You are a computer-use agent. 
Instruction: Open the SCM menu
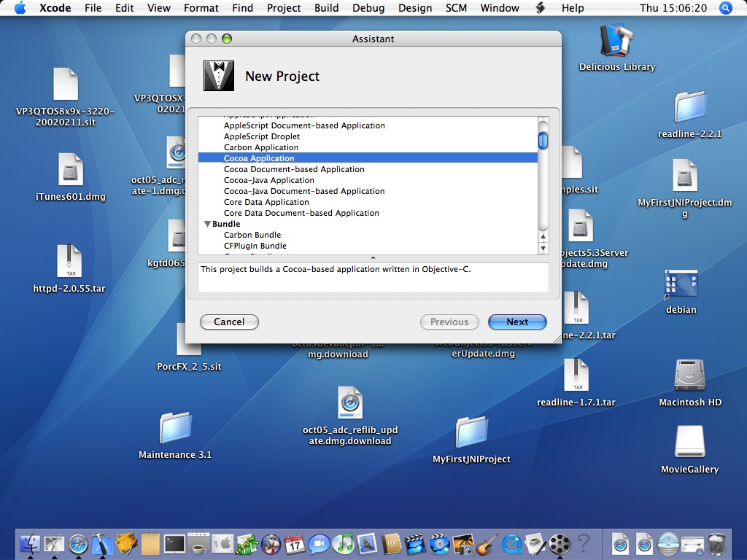pyautogui.click(x=456, y=8)
